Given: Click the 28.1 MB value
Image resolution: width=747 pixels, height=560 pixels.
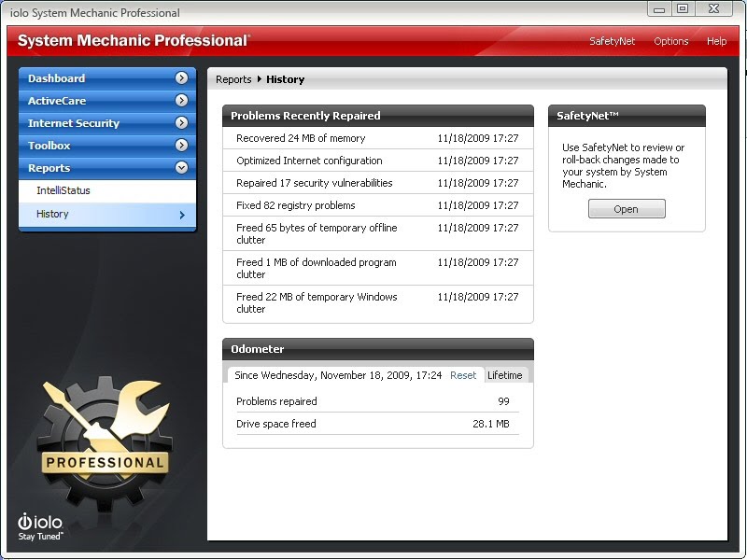Looking at the screenshot, I should [491, 424].
